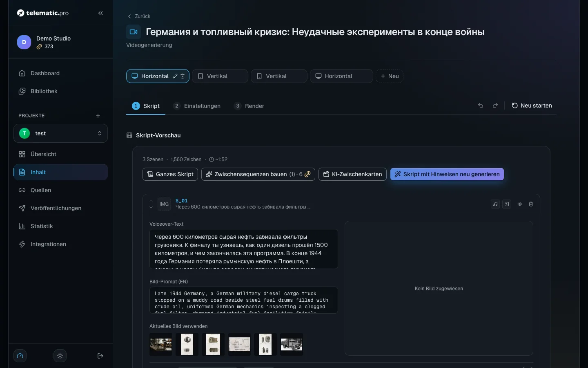
Task: Toggle the light/dark theme sun button
Action: 60,356
